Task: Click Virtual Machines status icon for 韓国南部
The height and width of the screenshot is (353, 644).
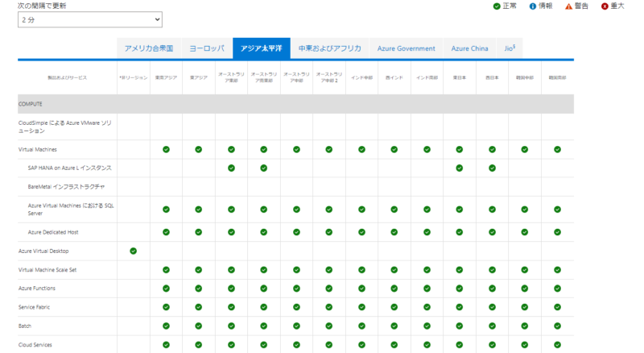Action: coord(557,149)
